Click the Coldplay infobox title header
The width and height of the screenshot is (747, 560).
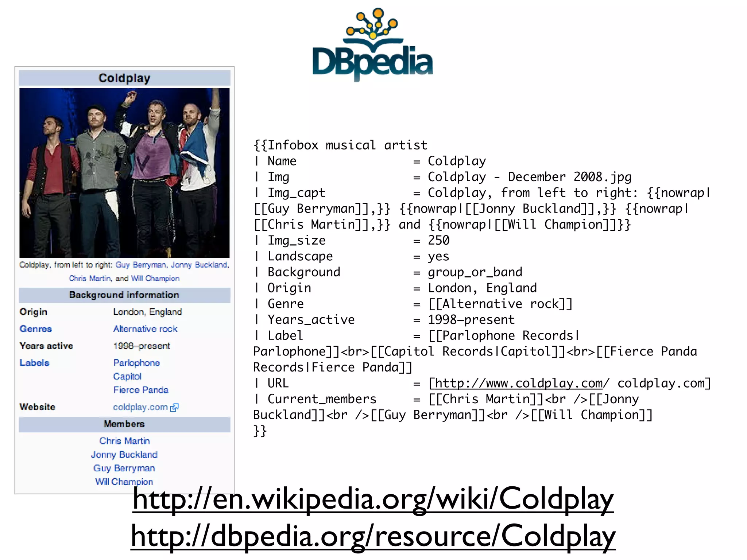click(124, 78)
